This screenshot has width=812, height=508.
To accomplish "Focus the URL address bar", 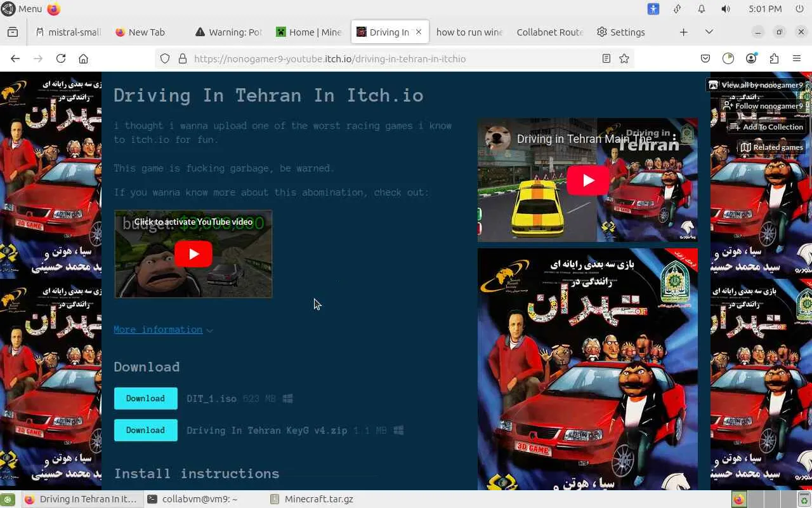I will (x=393, y=58).
